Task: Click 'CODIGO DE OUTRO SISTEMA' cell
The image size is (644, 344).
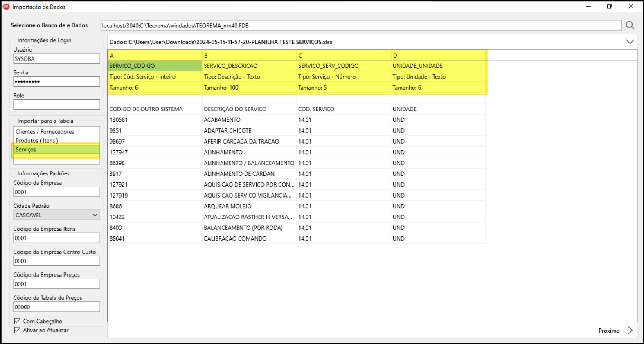Action: 155,109
